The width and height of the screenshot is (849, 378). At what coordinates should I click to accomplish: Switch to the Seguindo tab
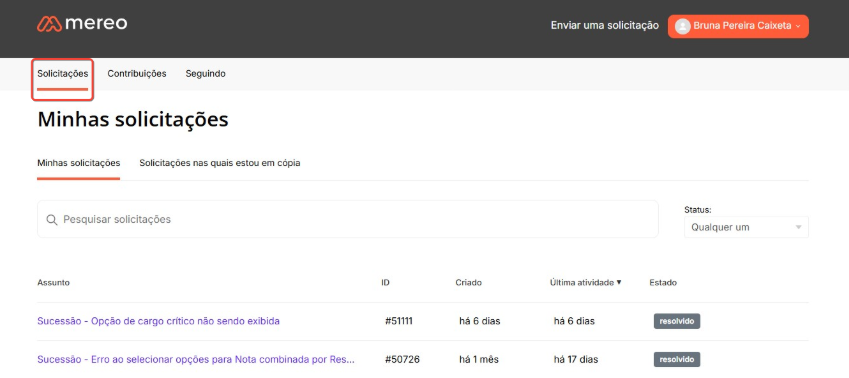click(205, 74)
